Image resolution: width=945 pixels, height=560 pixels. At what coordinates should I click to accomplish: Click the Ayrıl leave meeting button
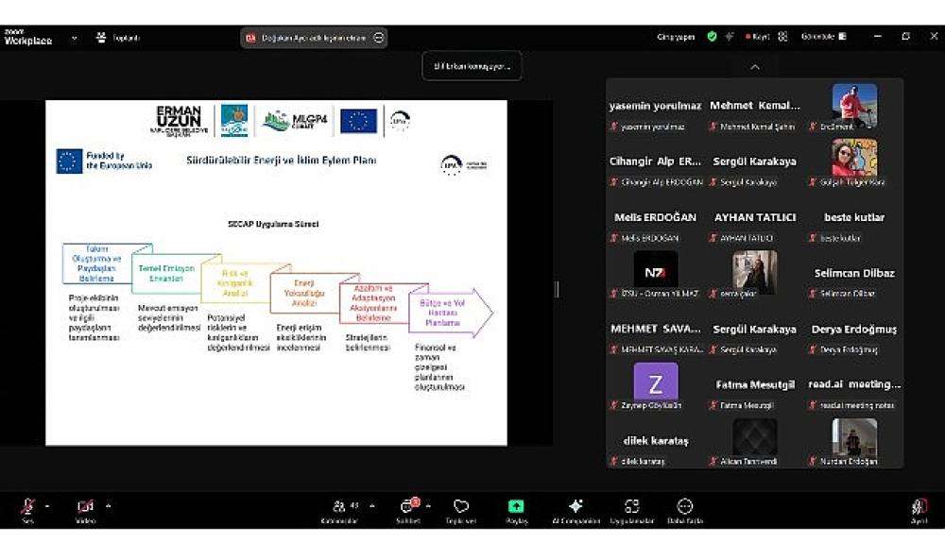[x=919, y=508]
